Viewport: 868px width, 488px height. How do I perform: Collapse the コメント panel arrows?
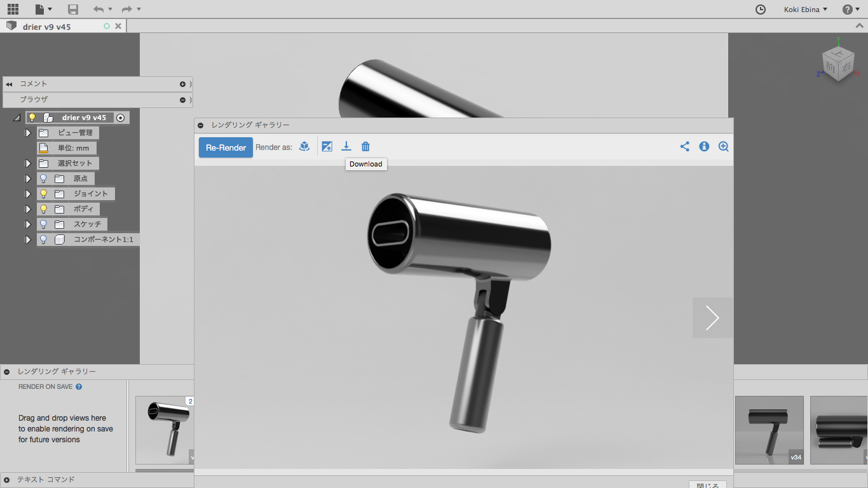(x=9, y=84)
